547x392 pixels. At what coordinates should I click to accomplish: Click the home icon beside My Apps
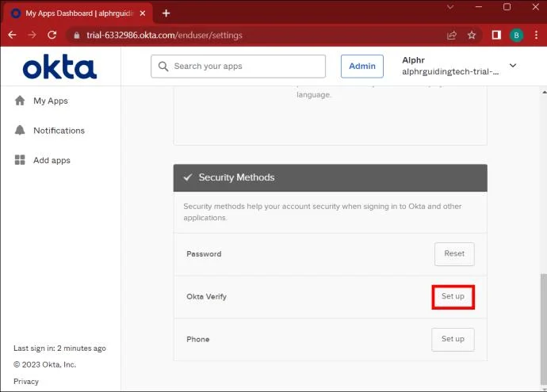point(20,101)
